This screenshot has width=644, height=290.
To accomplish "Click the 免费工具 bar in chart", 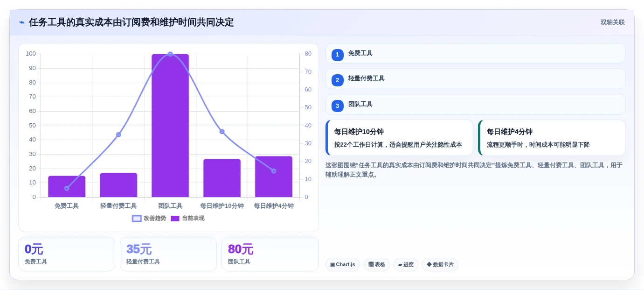I will (x=67, y=186).
